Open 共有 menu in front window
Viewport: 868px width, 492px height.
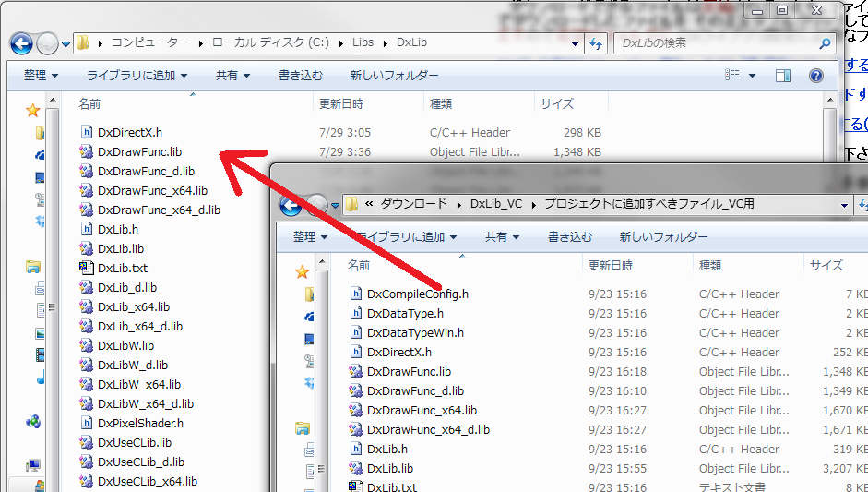(x=502, y=237)
